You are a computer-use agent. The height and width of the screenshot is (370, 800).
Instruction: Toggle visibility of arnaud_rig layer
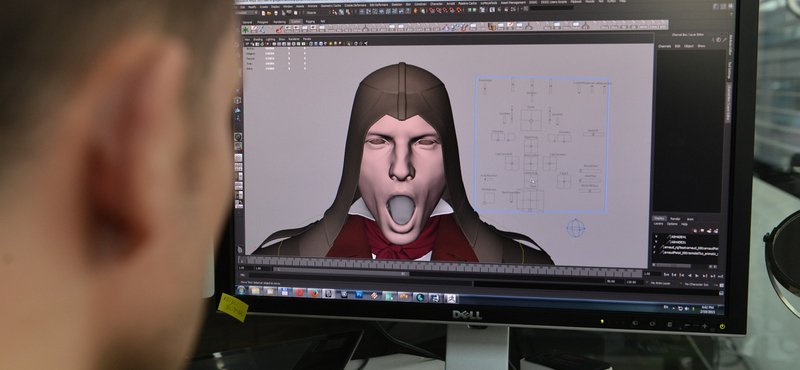[x=655, y=247]
